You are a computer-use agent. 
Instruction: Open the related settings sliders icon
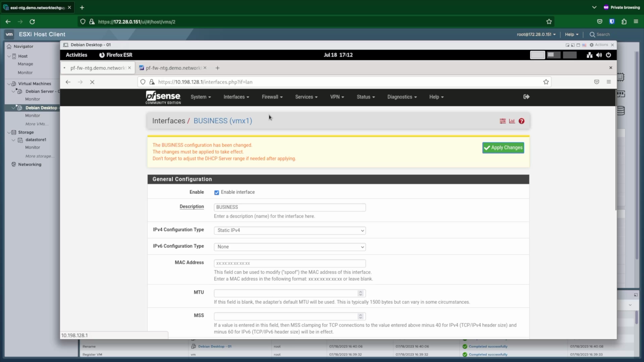(x=502, y=121)
